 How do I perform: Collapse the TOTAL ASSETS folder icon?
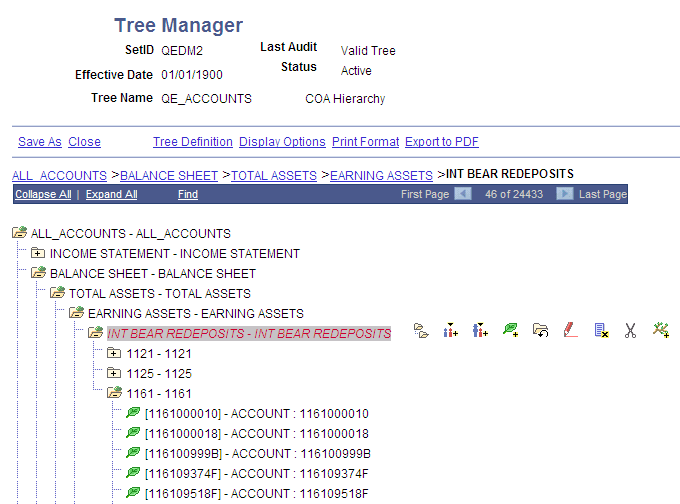58,292
